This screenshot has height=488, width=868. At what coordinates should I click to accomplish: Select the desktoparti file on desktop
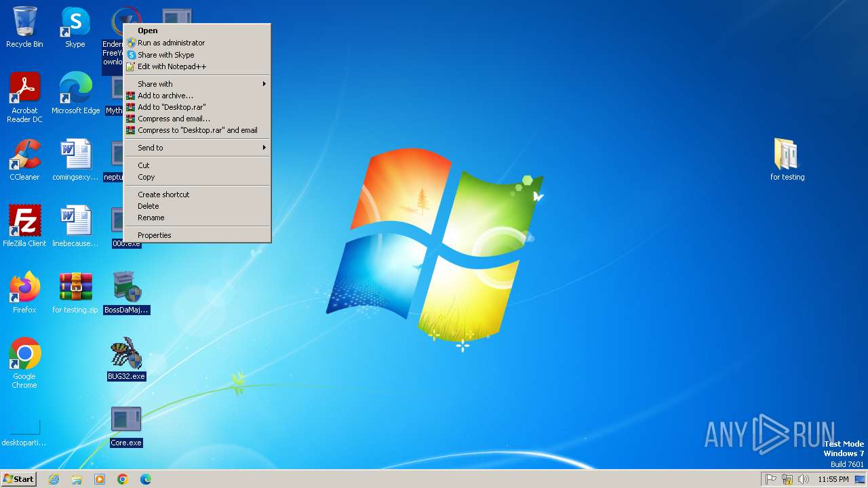[x=24, y=431]
